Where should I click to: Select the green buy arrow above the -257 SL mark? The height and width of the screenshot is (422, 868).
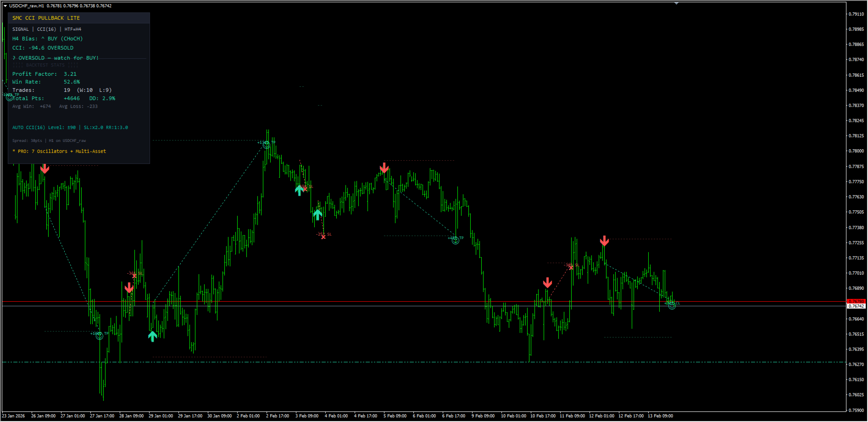coord(317,214)
